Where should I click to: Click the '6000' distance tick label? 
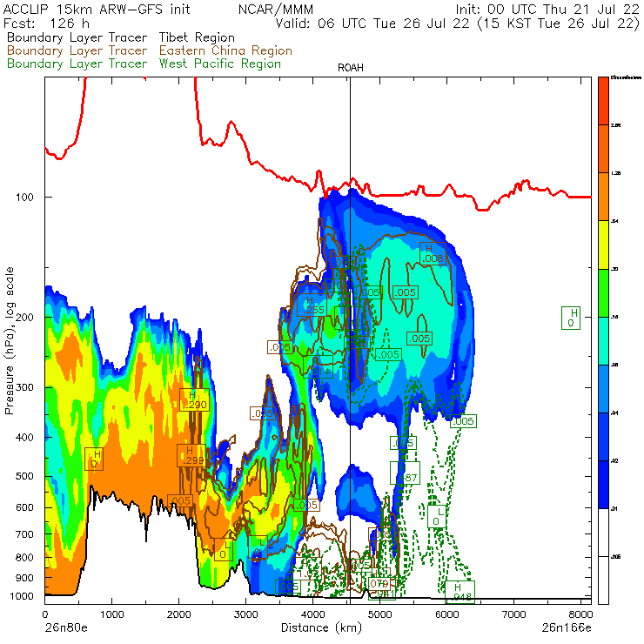point(446,614)
